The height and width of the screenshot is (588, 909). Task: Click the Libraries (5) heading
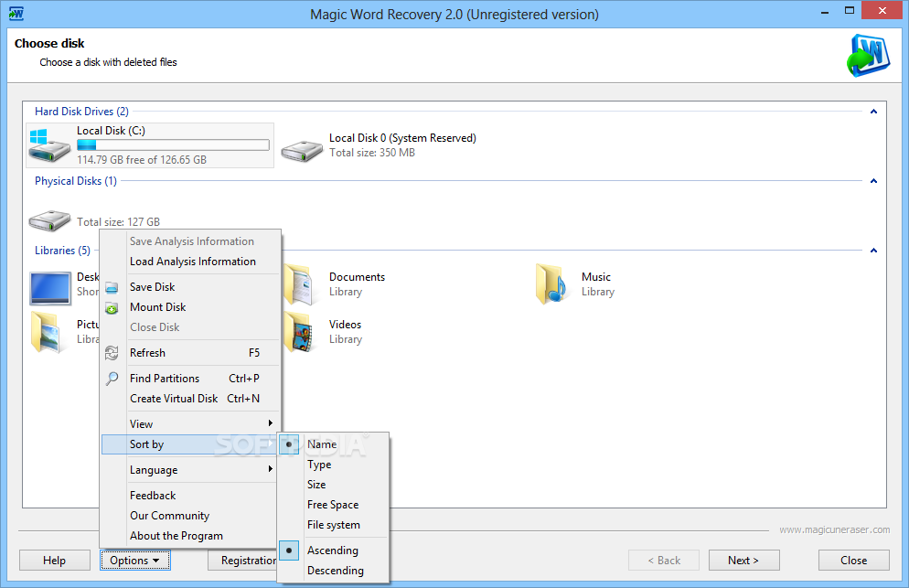click(62, 251)
